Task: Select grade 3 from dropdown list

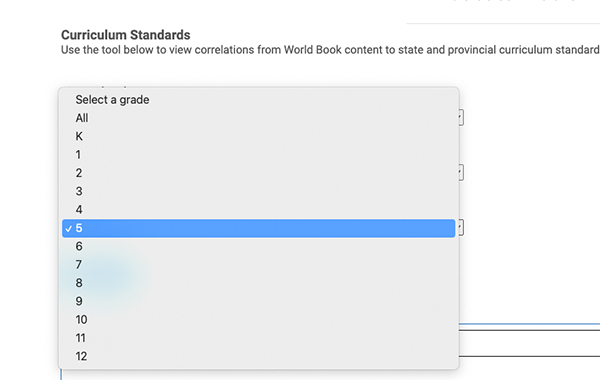Action: tap(258, 191)
